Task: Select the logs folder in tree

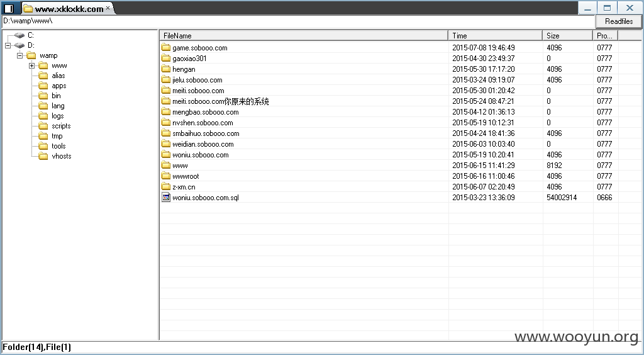Action: pyautogui.click(x=57, y=116)
